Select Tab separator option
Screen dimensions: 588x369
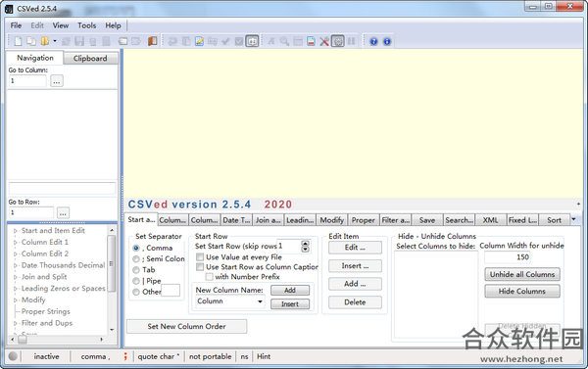(136, 270)
